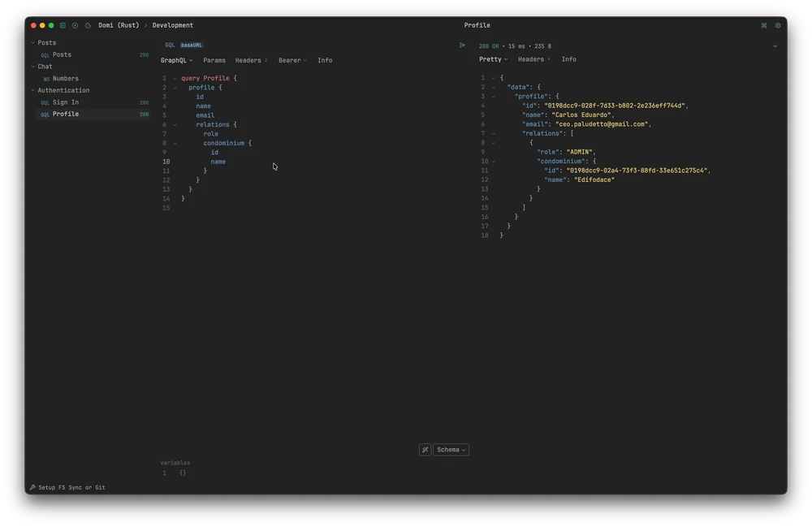Image resolution: width=812 pixels, height=527 pixels.
Task: Open the GraphQL body type dropdown
Action: click(176, 61)
